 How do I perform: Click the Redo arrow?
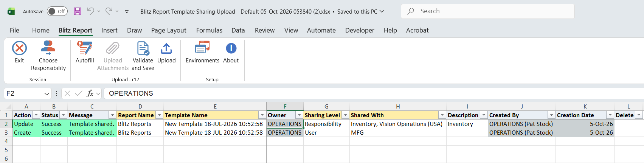click(x=109, y=11)
